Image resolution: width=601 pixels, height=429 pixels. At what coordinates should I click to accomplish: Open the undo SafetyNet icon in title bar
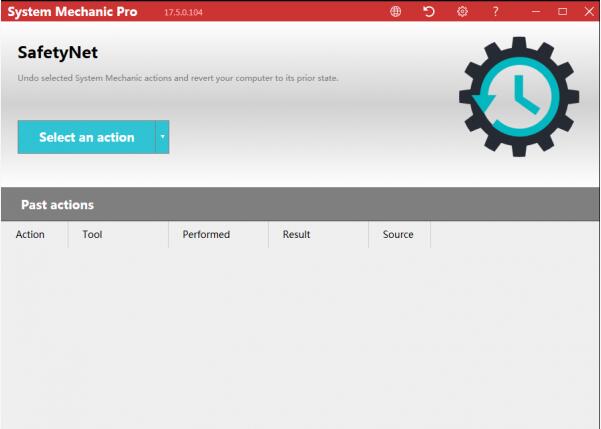point(429,12)
